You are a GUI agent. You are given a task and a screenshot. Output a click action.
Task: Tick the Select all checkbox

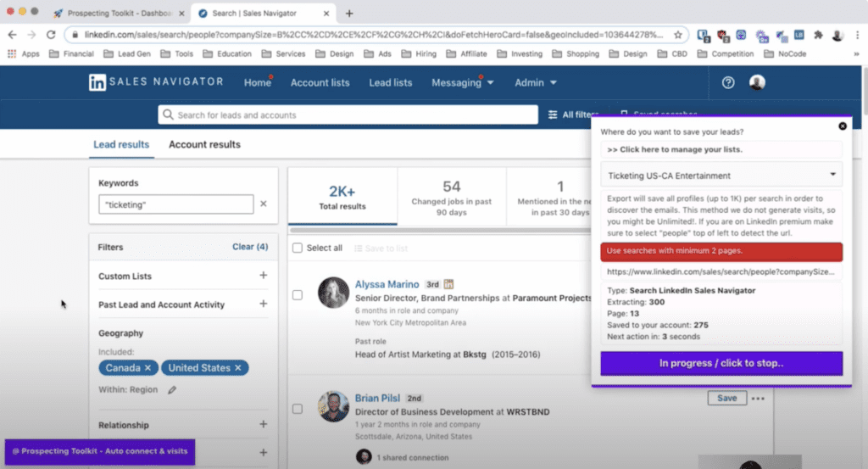coord(298,248)
